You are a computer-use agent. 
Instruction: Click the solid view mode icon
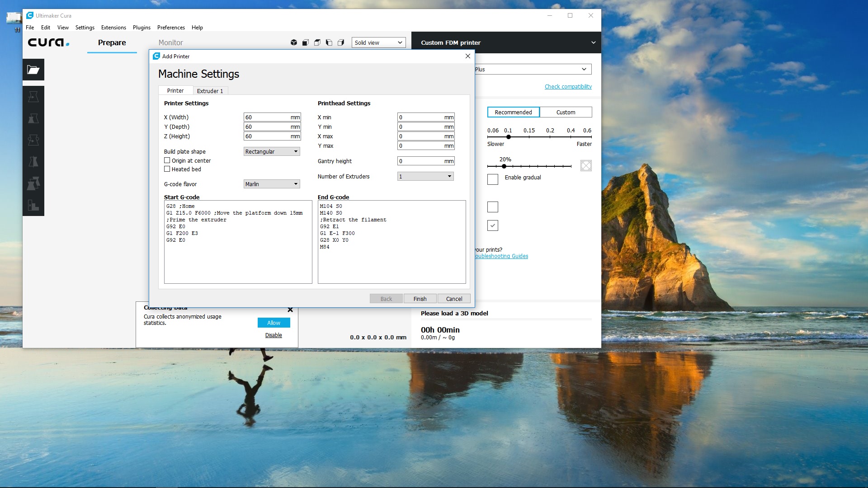click(x=294, y=42)
